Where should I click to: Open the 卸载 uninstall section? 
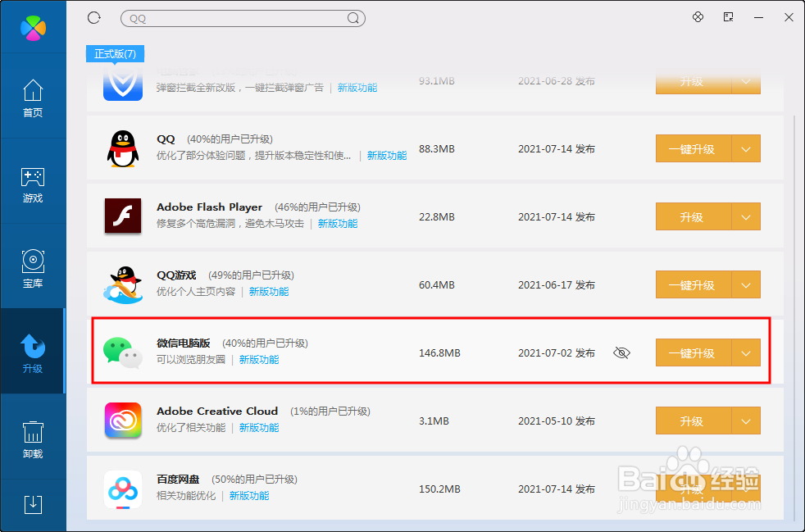coord(33,440)
